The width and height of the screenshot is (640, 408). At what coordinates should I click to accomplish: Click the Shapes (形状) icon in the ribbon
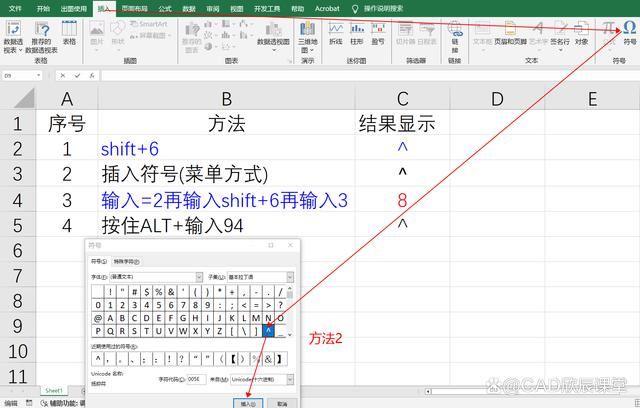coord(118,33)
